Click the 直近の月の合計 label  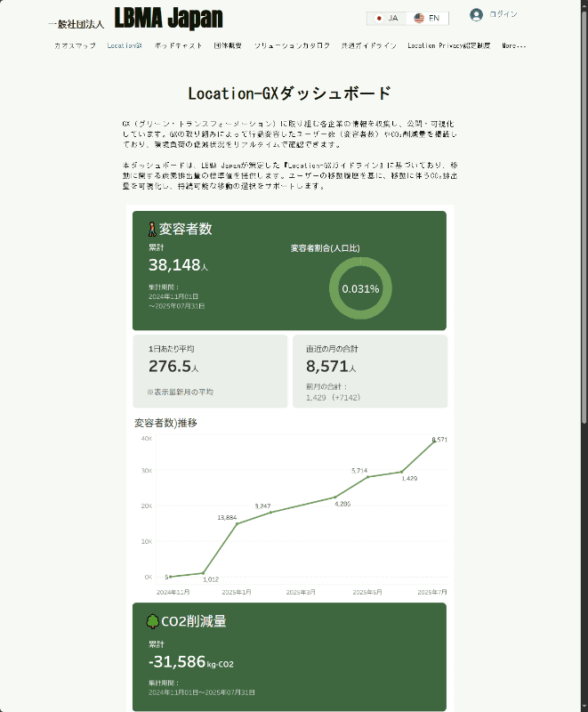[332, 349]
